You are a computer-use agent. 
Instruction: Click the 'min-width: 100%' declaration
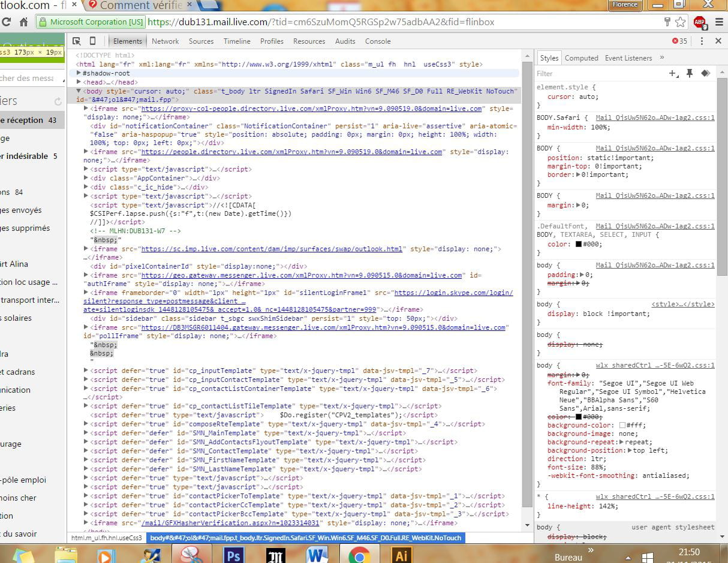point(578,127)
